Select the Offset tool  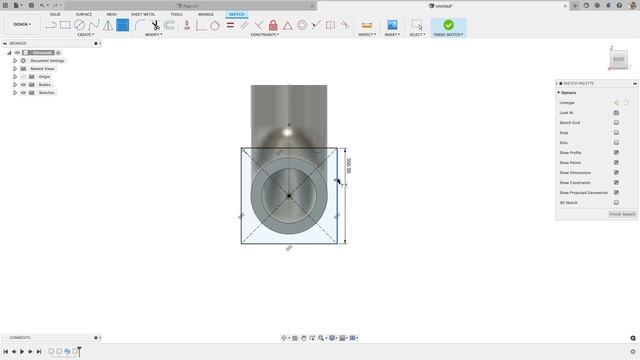(x=169, y=25)
